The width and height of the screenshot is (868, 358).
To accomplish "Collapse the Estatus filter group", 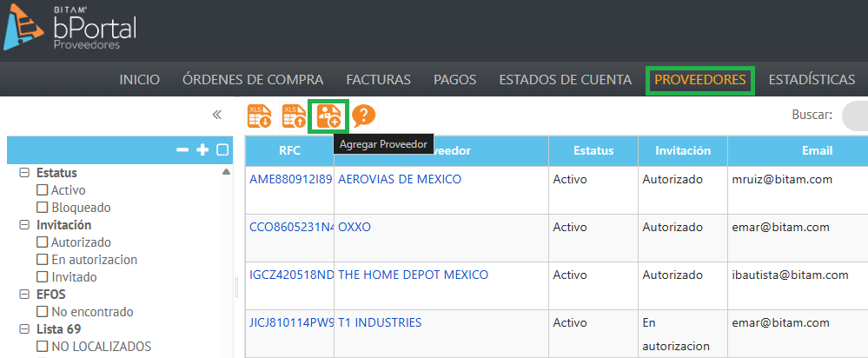I will [x=23, y=173].
